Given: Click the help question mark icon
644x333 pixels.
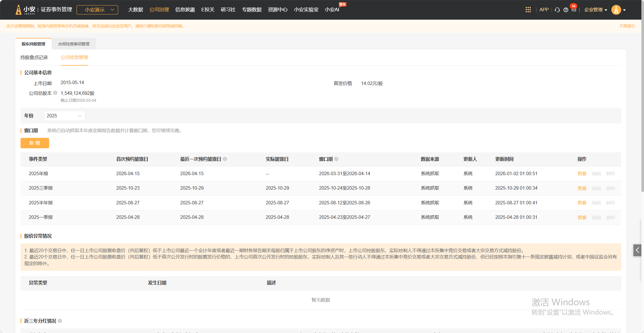Looking at the screenshot, I should pyautogui.click(x=566, y=10).
